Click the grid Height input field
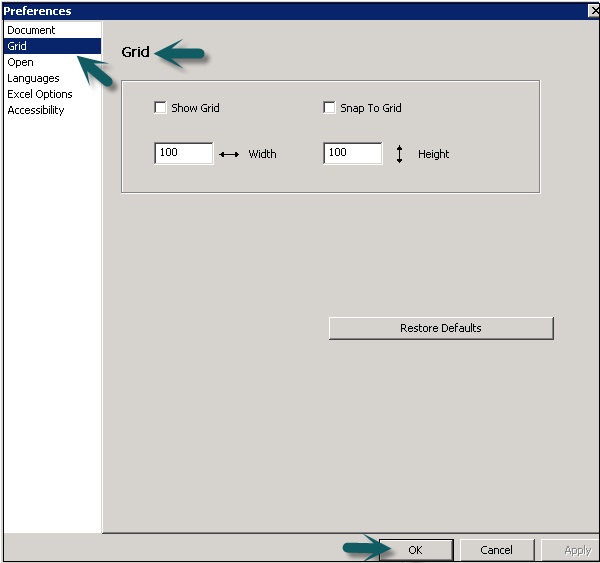This screenshot has width=600, height=563. [352, 153]
